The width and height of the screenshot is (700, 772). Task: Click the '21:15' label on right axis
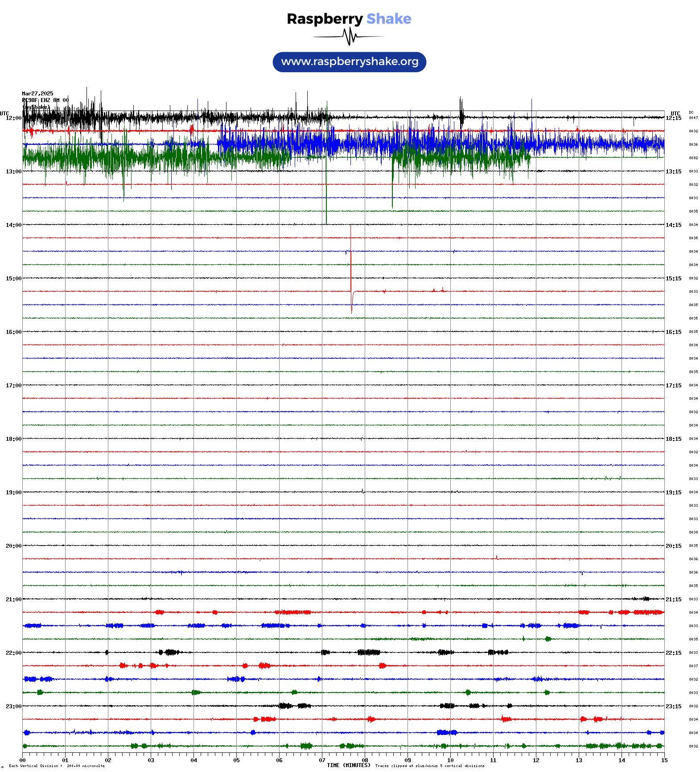click(x=674, y=600)
